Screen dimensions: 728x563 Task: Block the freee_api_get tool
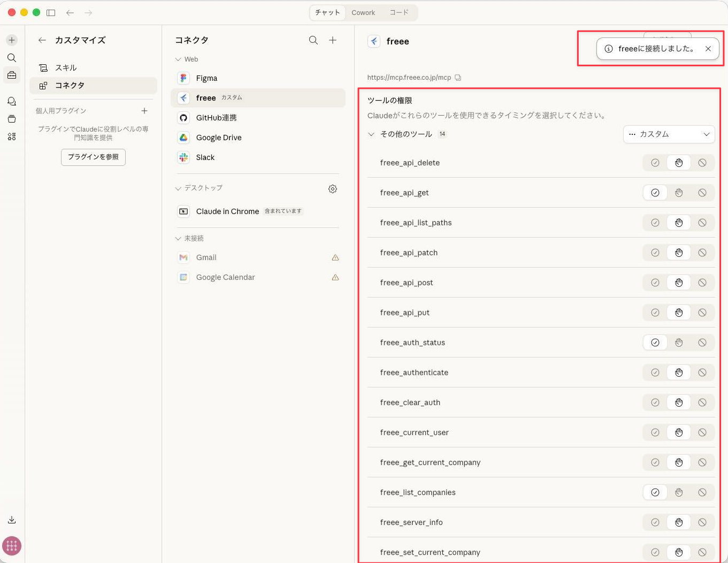702,193
